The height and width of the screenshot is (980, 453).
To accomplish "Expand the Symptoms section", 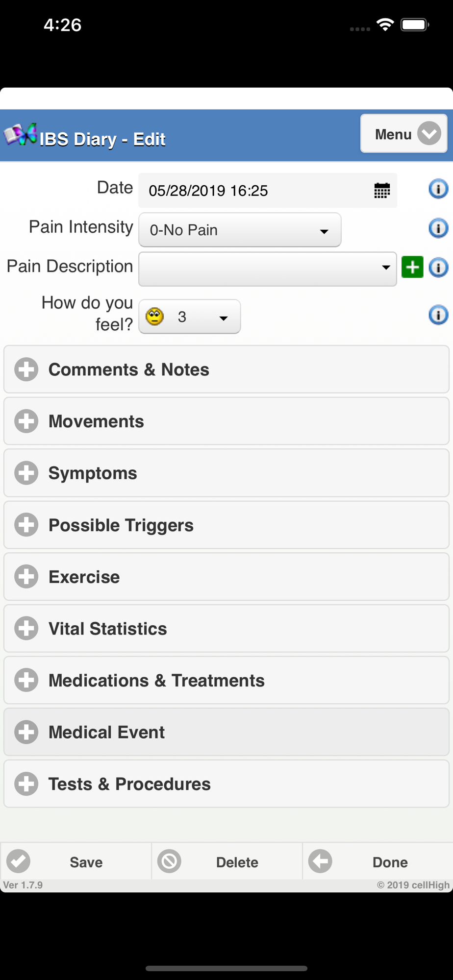I will point(226,473).
